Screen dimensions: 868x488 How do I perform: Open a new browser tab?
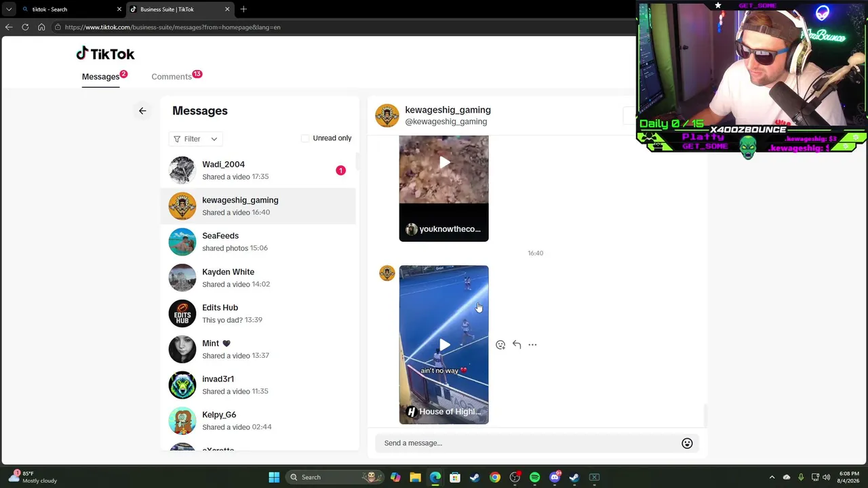pos(243,9)
